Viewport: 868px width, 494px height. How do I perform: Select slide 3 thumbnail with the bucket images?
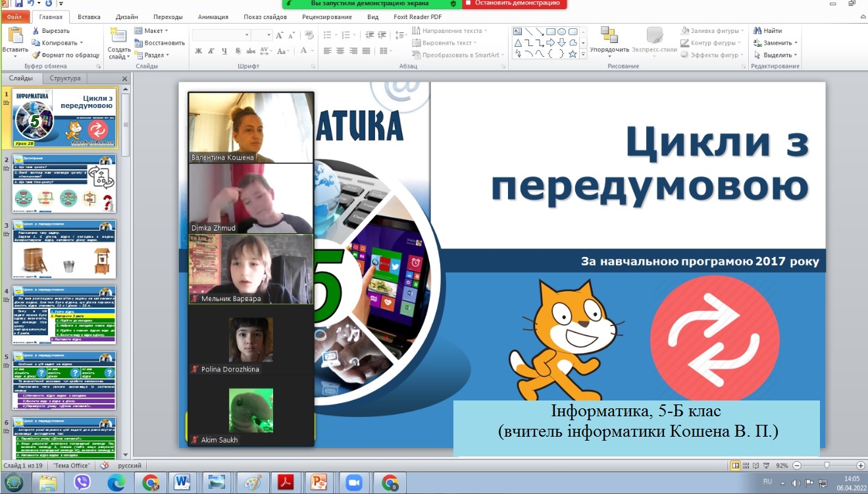point(65,250)
